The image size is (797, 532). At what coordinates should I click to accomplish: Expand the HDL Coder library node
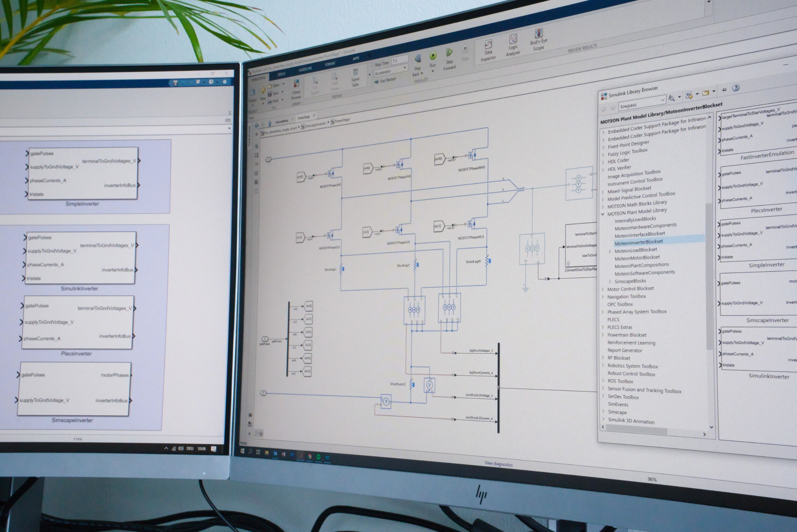[603, 162]
